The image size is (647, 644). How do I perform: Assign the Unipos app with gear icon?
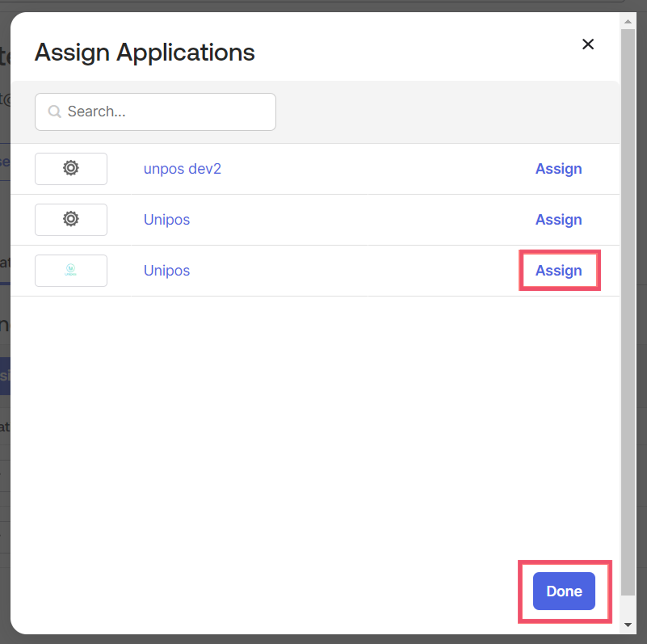click(x=559, y=219)
